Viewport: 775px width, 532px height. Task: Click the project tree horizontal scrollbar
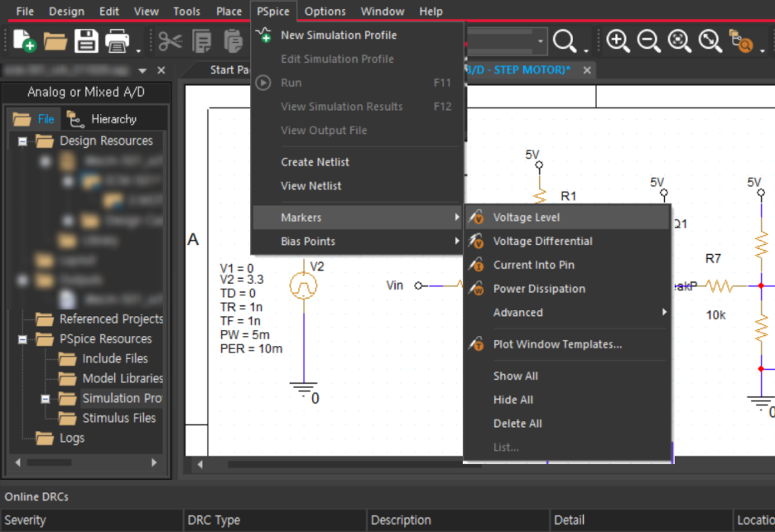click(50, 463)
